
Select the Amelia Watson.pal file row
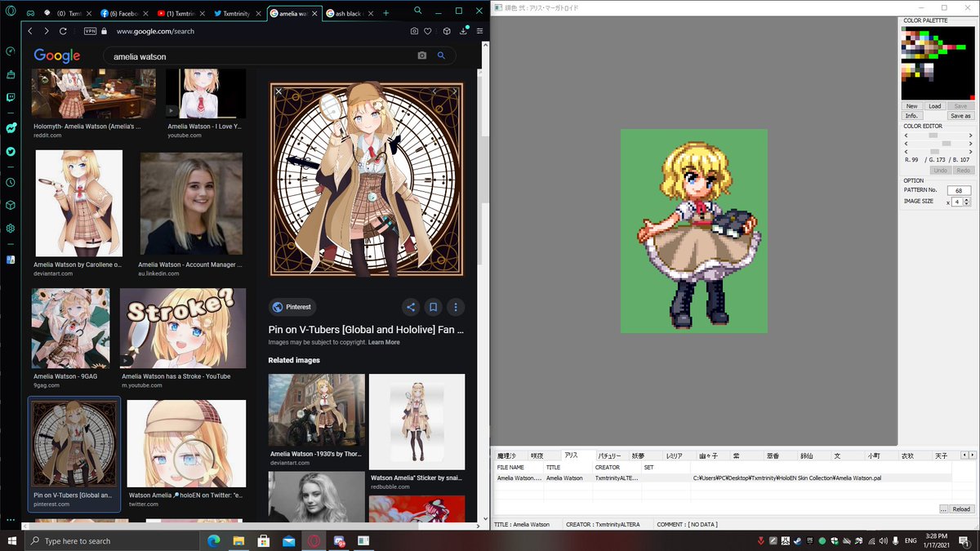(722, 478)
